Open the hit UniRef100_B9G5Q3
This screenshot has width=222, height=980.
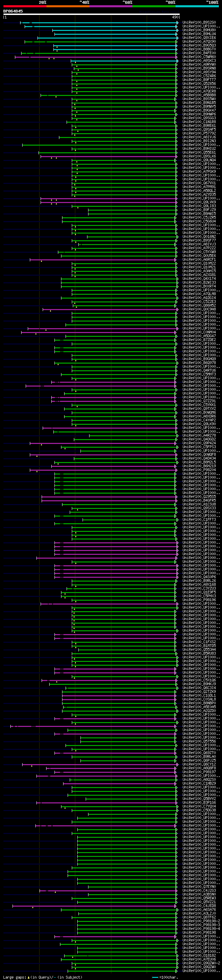pyautogui.click(x=199, y=45)
